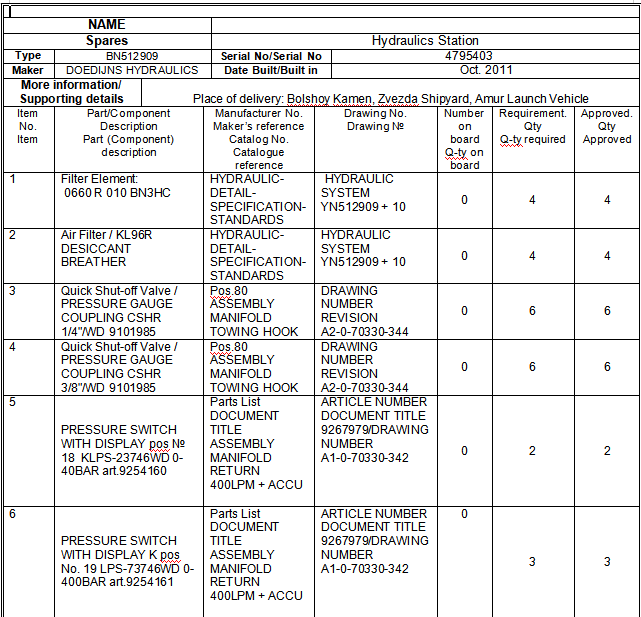This screenshot has height=617, width=641.
Task: Select the 'Spares' title cell
Action: [x=107, y=41]
